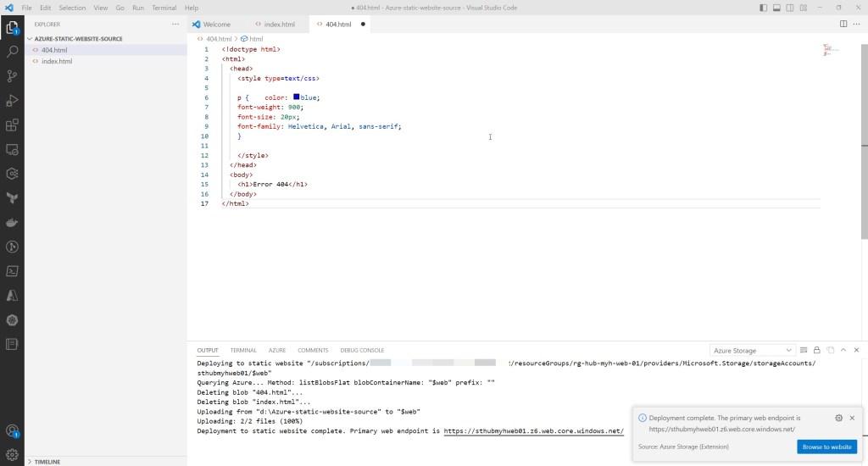Image resolution: width=868 pixels, height=466 pixels.
Task: Split the editor to the right
Action: [843, 24]
